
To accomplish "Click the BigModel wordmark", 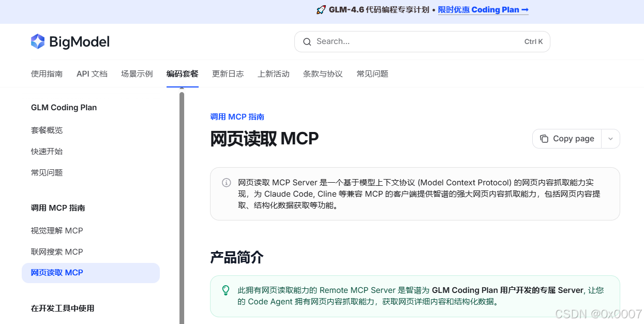I will 79,42.
